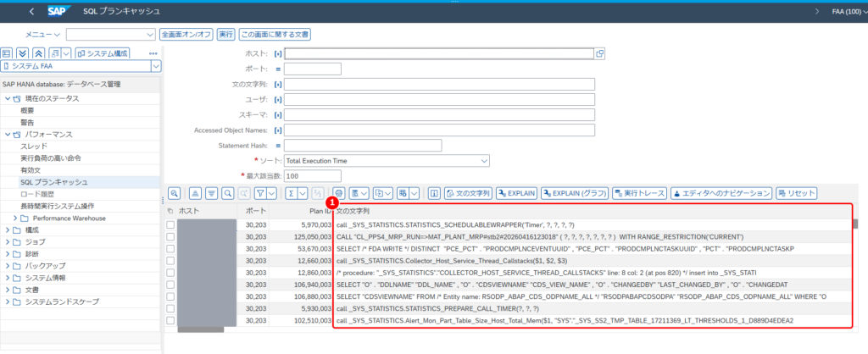Viewport: 868px width, 354px height.
Task: Select checkbox for Plan ID 106,880,003 row
Action: click(x=170, y=296)
